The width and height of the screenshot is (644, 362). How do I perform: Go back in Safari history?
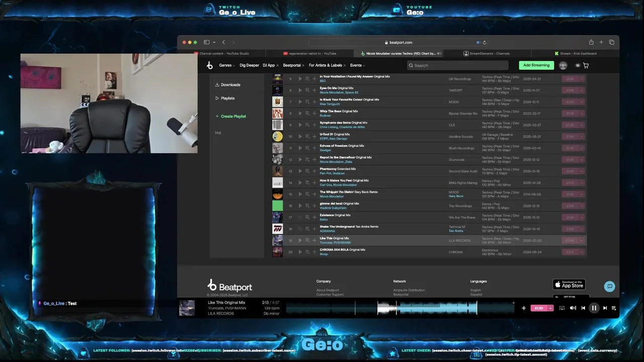[x=223, y=42]
